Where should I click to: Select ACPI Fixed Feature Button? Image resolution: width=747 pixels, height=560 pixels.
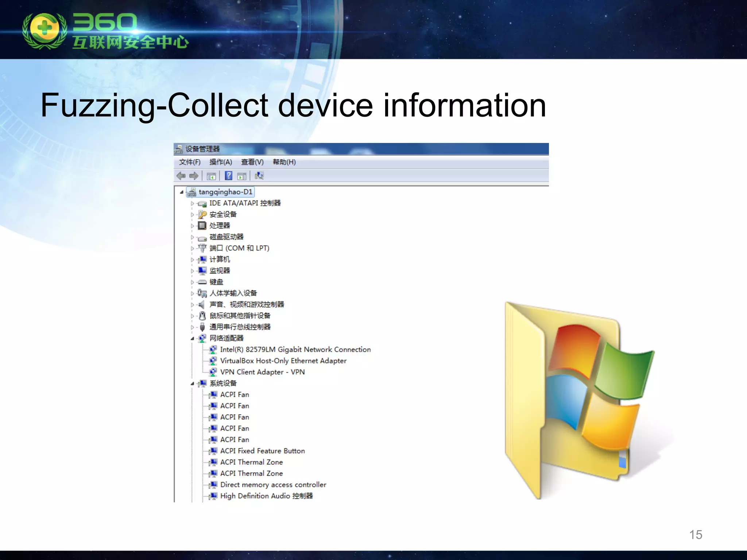(x=263, y=451)
